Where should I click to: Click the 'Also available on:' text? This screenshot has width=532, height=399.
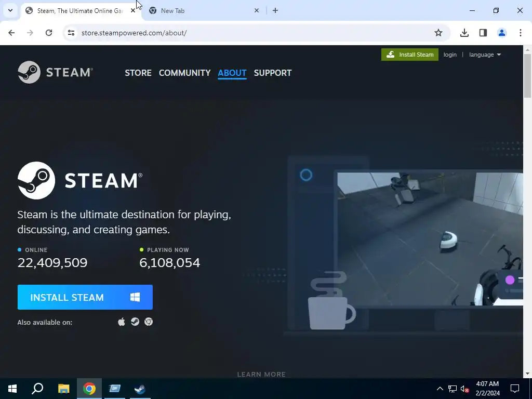pos(45,322)
